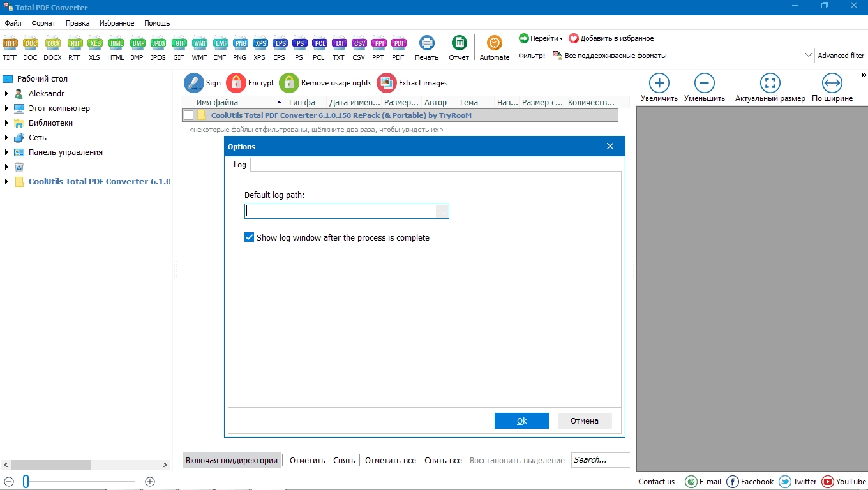The height and width of the screenshot is (490, 868).
Task: Click the PDF format icon
Action: pos(398,48)
